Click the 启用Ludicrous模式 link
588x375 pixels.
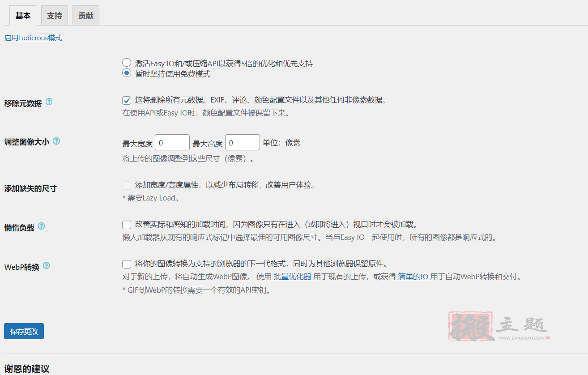(x=33, y=38)
